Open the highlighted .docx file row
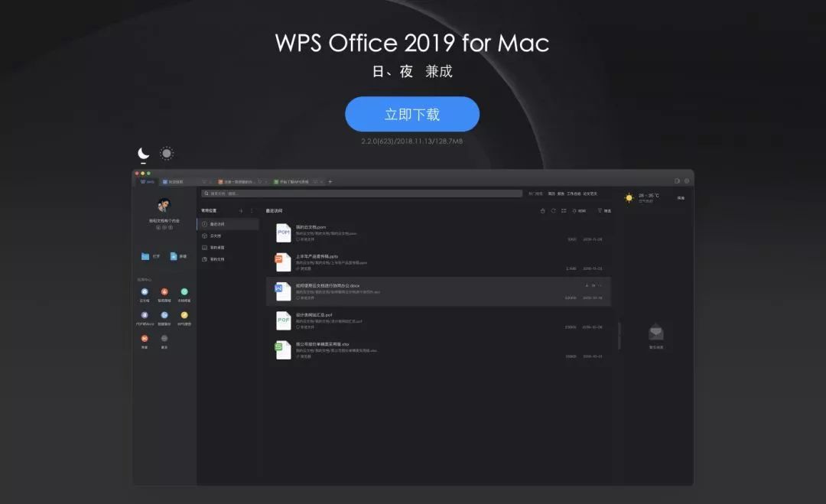This screenshot has height=504, width=826. coord(438,291)
